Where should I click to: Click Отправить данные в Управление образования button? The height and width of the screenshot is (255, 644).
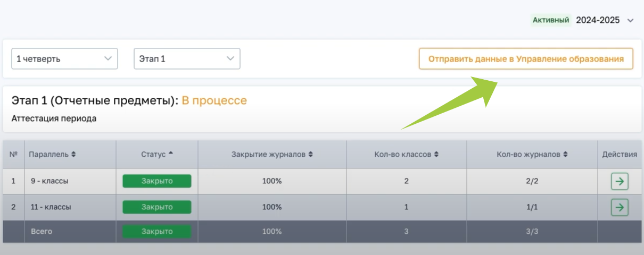[526, 59]
